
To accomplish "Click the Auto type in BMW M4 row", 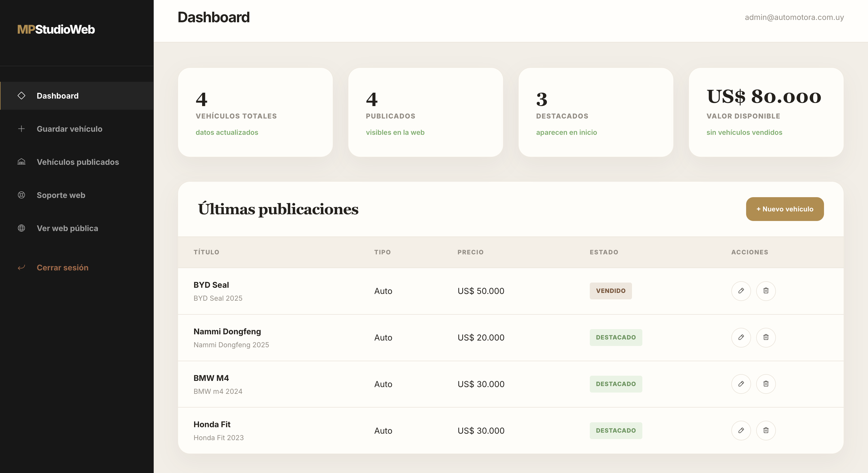I will point(383,384).
